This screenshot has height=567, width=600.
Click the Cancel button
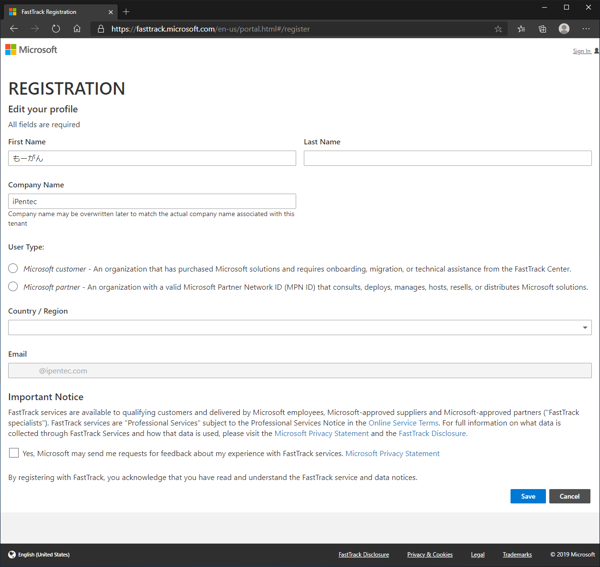tap(569, 496)
